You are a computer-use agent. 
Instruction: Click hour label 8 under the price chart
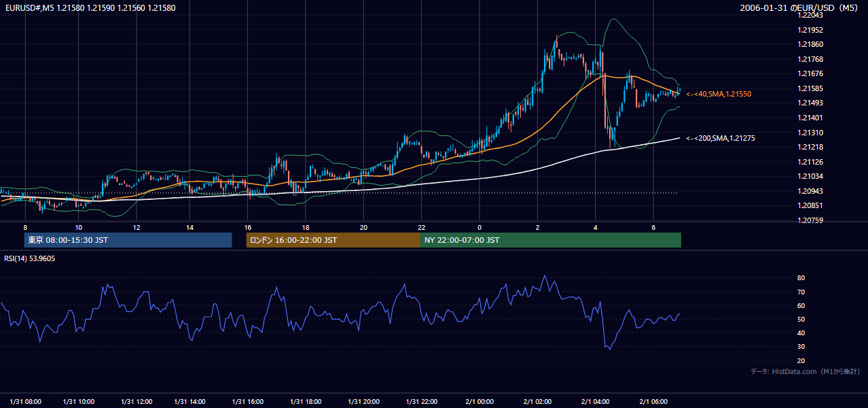pyautogui.click(x=25, y=227)
